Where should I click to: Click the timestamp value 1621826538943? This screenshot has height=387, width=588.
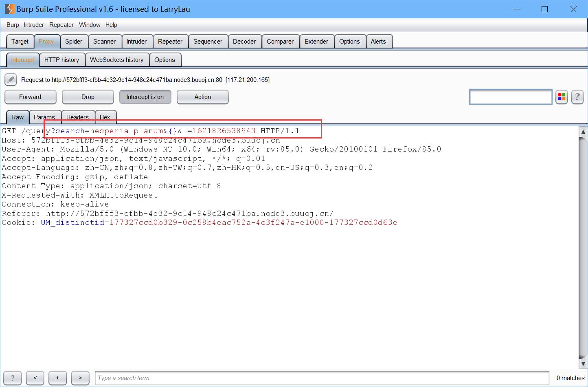click(224, 131)
